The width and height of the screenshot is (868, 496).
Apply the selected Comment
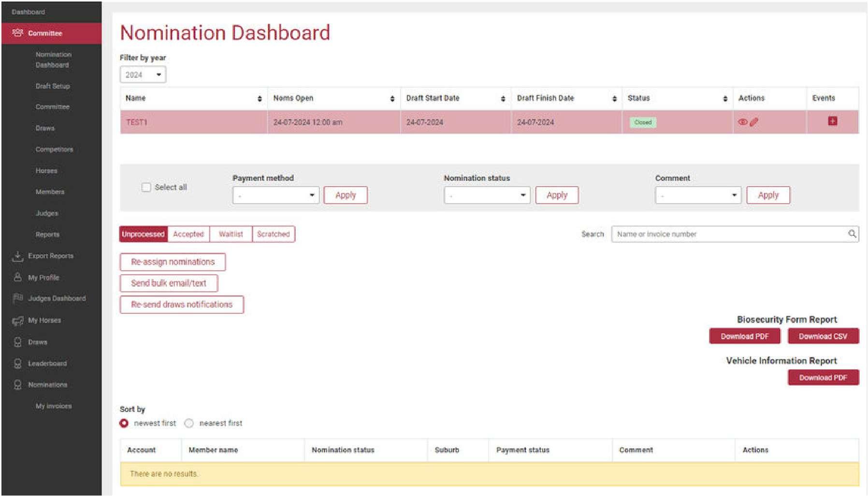[x=768, y=195]
